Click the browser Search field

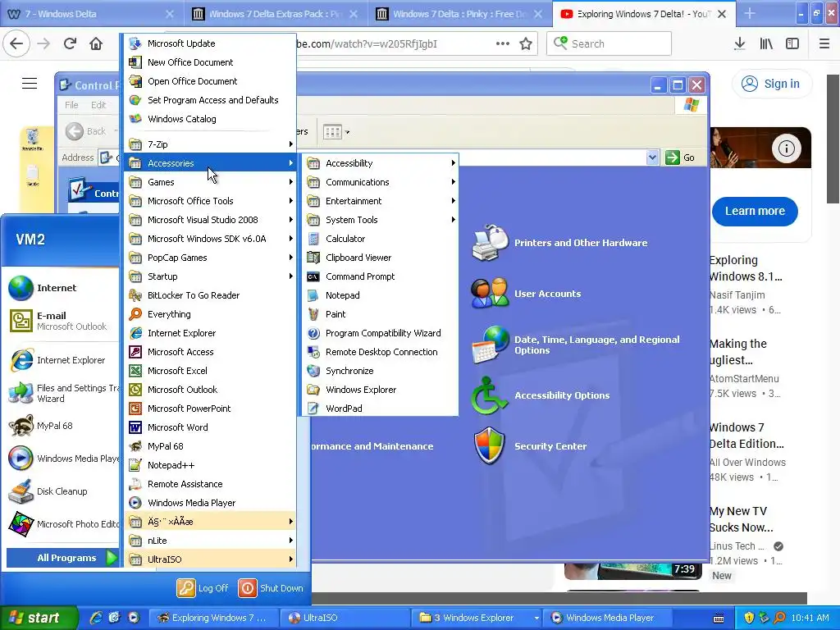pos(609,43)
